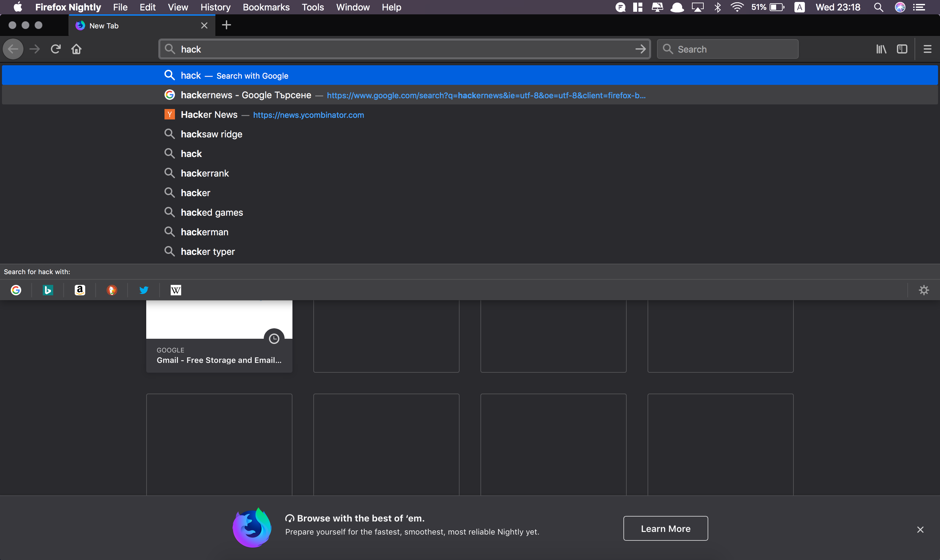Viewport: 940px width, 560px height.
Task: Click the Learn More button
Action: coord(666,528)
